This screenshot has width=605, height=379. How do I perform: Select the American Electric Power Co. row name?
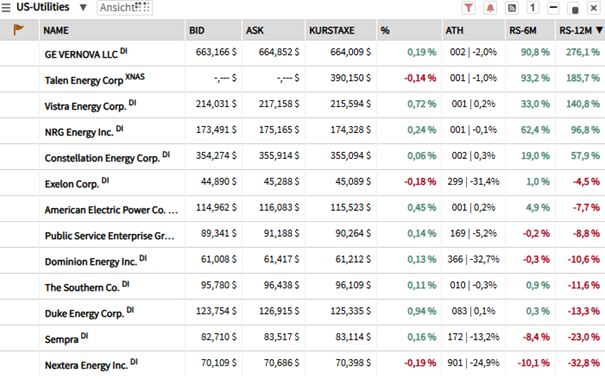pos(111,210)
